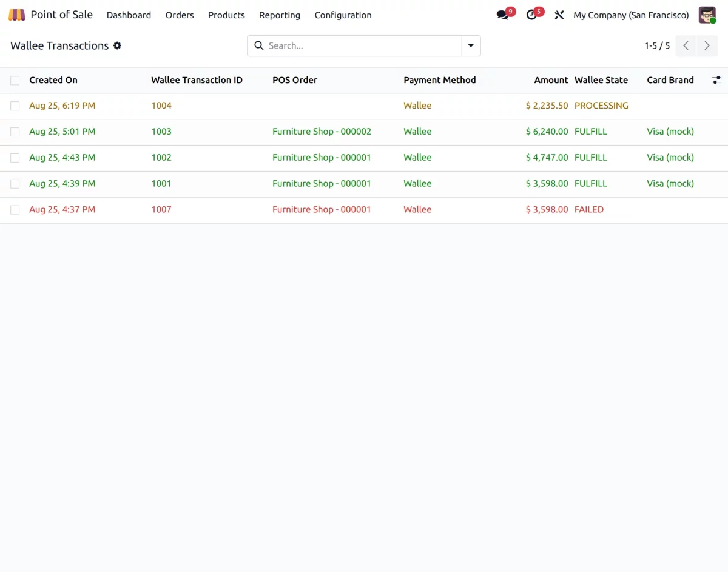Click the search magnifier icon
The image size is (728, 572).
(x=258, y=45)
